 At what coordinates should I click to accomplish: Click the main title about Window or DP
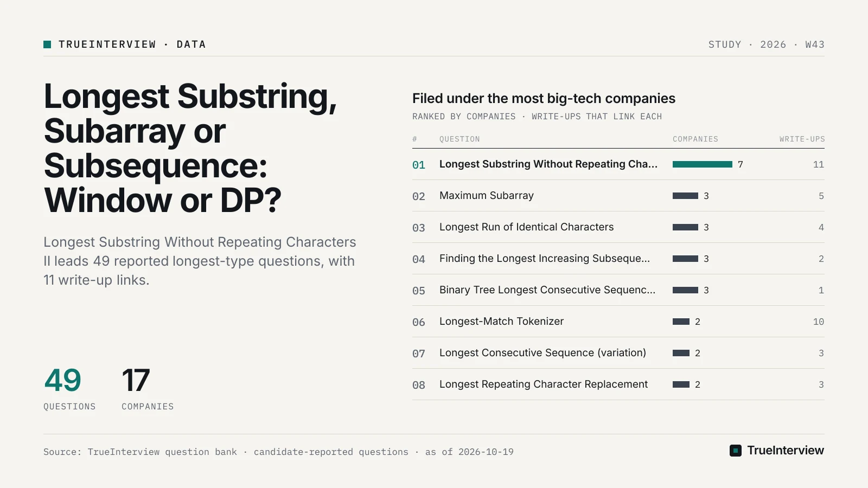click(x=190, y=148)
